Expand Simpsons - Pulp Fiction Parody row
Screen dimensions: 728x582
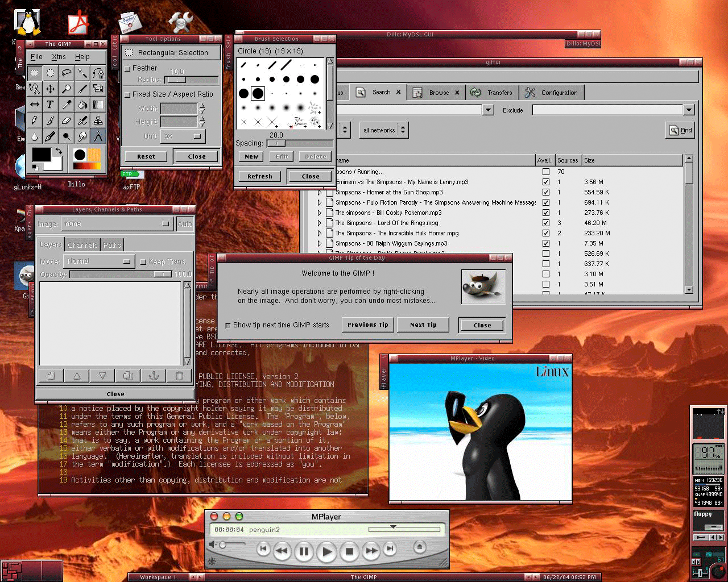(x=320, y=202)
